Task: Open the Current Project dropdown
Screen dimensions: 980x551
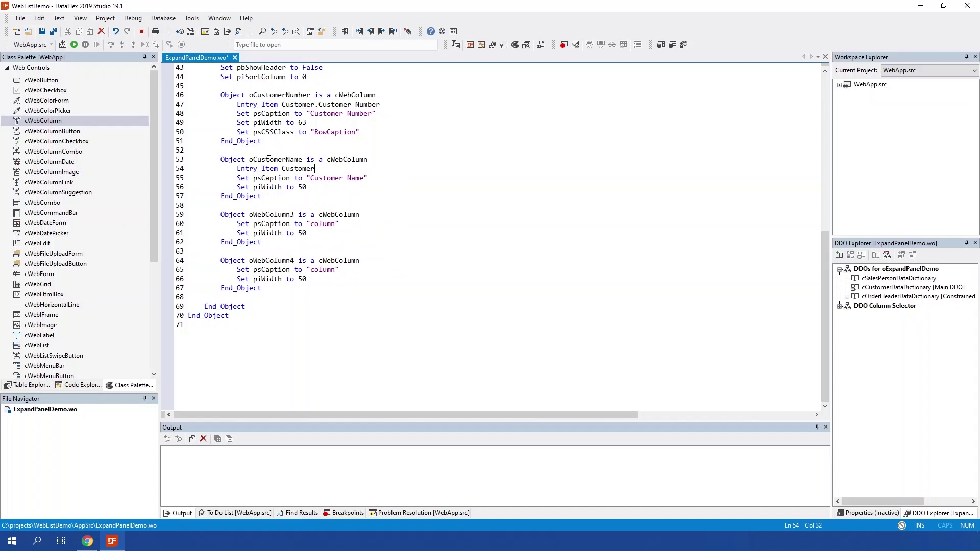Action: 974,70
